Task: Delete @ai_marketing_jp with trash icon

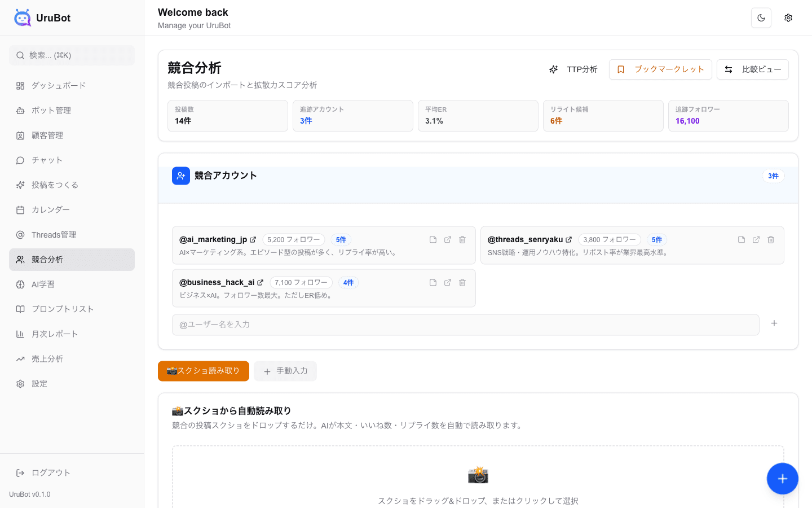Action: point(462,240)
